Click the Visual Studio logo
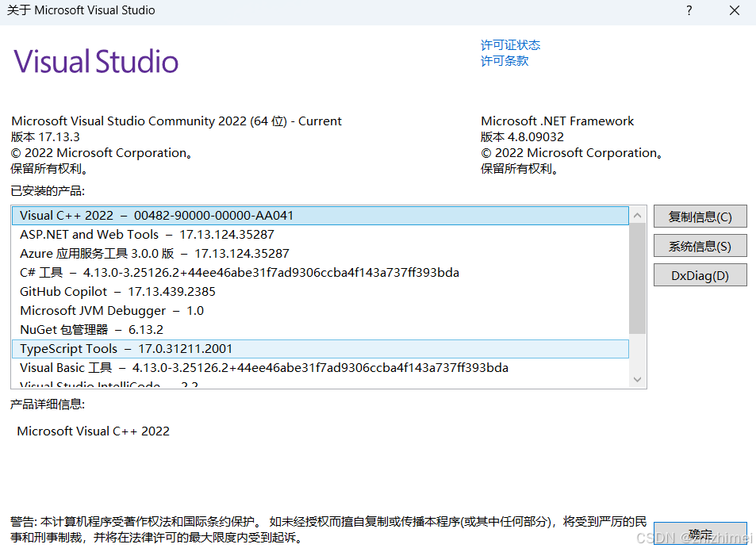 tap(96, 62)
